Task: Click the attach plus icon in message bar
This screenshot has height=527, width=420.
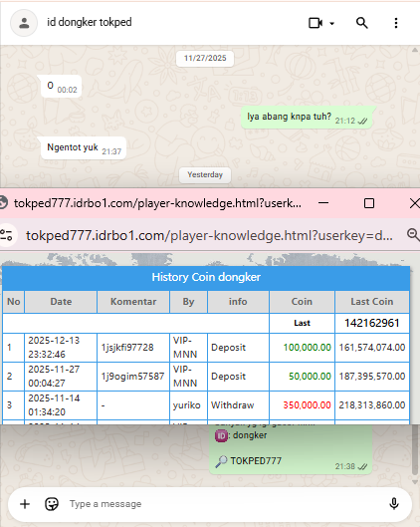Action: coord(25,504)
